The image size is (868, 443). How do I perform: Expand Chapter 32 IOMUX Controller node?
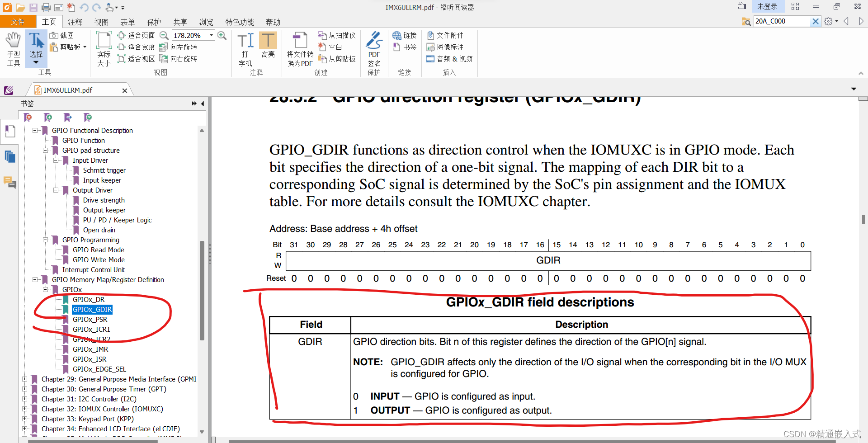pyautogui.click(x=24, y=409)
